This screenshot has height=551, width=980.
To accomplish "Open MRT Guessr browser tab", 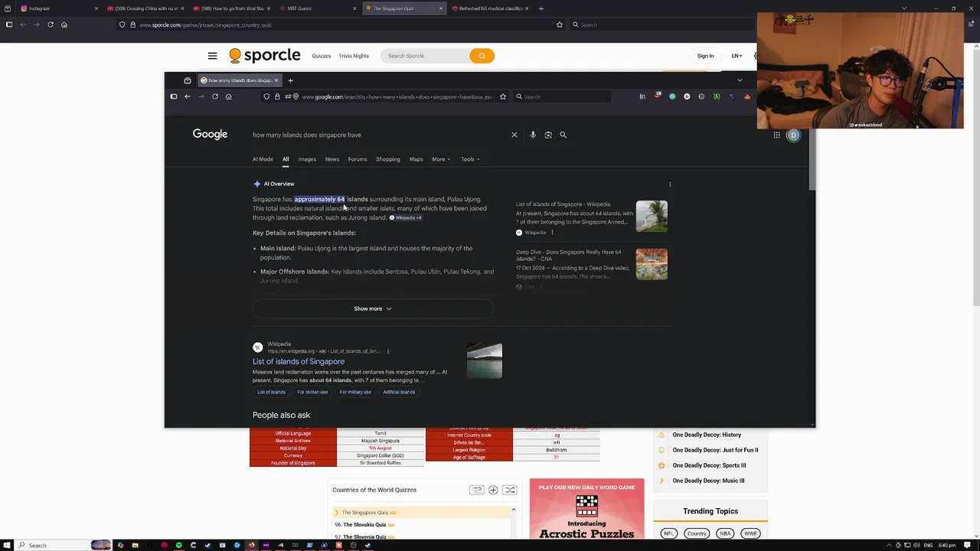I will pos(316,8).
